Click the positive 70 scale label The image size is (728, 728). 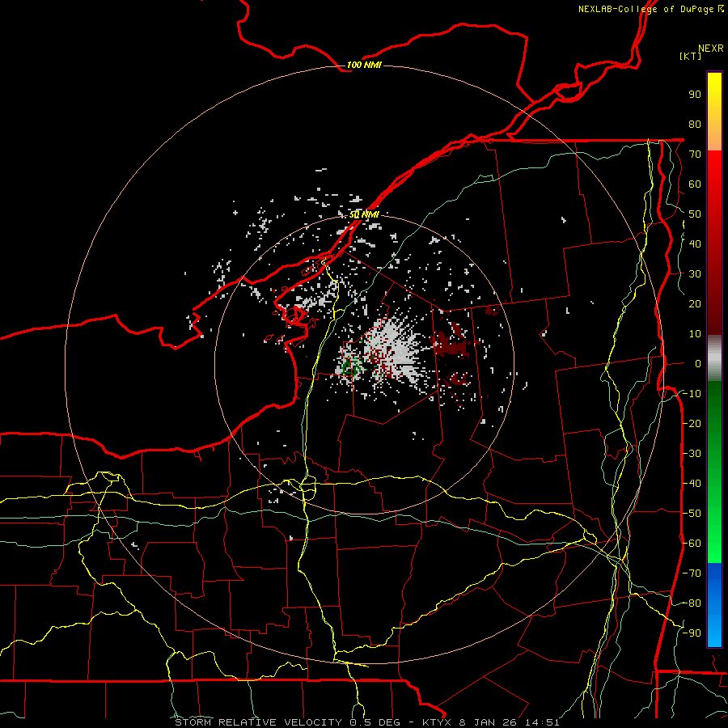pos(695,154)
